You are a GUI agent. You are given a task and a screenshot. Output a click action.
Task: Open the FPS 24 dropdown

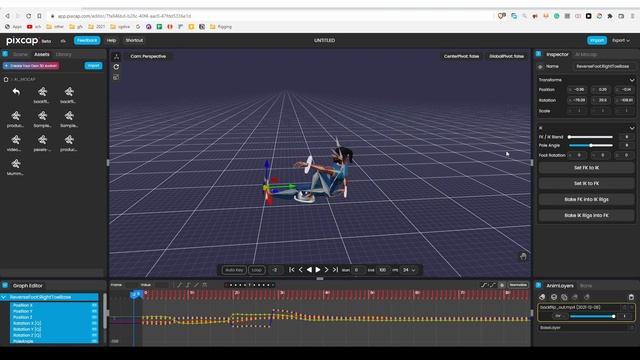pos(409,270)
